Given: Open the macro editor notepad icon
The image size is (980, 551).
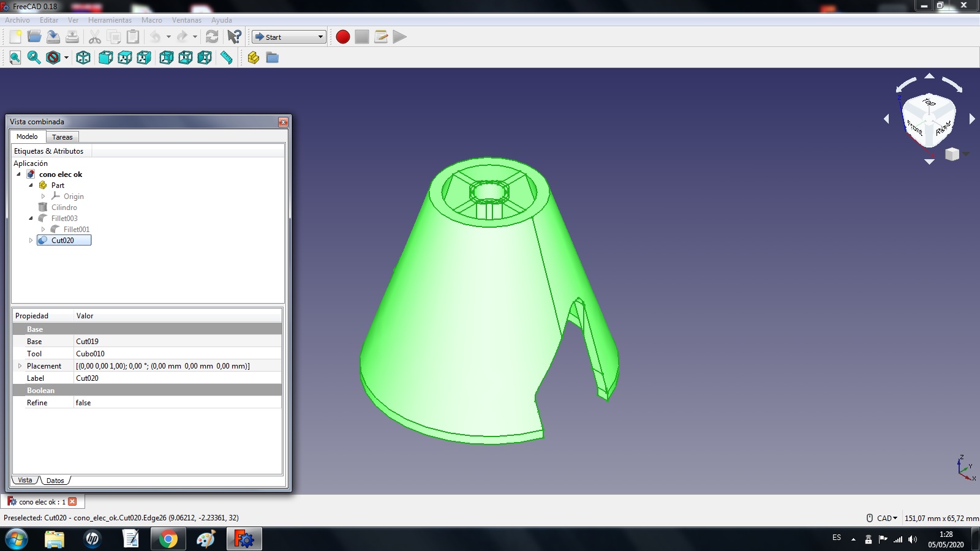Looking at the screenshot, I should click(381, 37).
